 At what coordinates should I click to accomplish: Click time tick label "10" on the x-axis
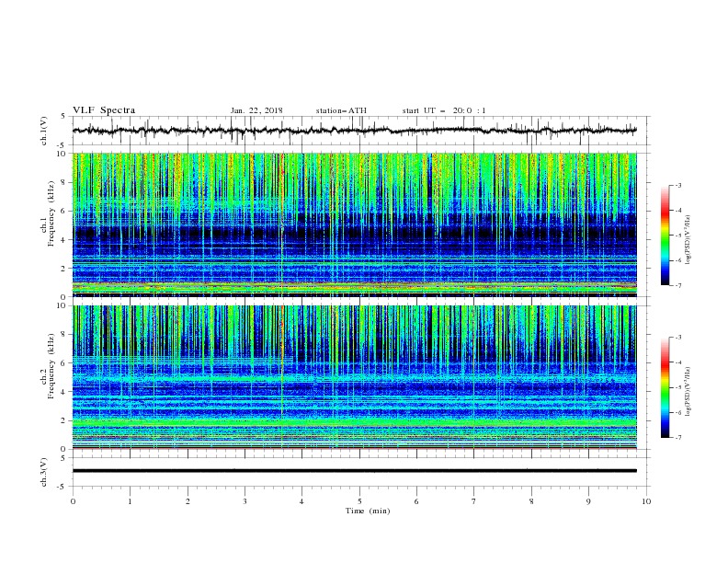(646, 501)
